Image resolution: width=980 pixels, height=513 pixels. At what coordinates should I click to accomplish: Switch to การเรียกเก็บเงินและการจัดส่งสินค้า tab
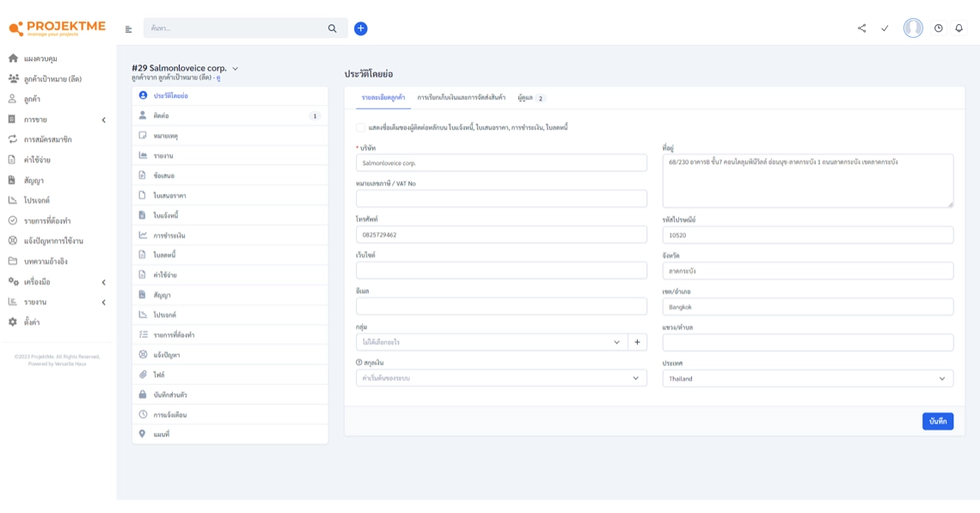click(461, 98)
